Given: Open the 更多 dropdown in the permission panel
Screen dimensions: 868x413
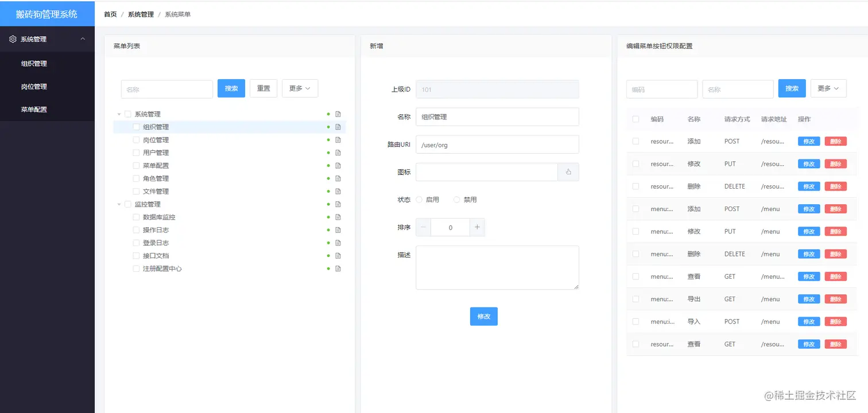Looking at the screenshot, I should [x=828, y=88].
